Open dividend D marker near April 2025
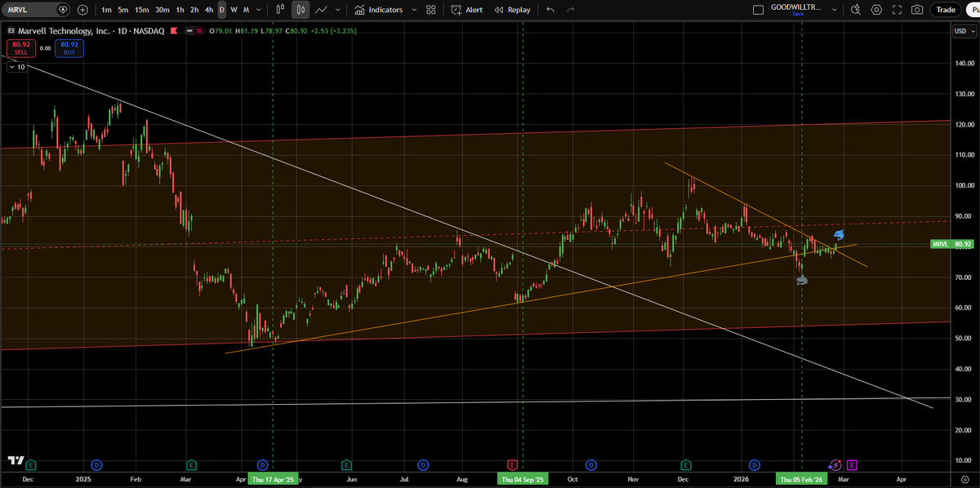This screenshot has width=980, height=488. pos(263,464)
